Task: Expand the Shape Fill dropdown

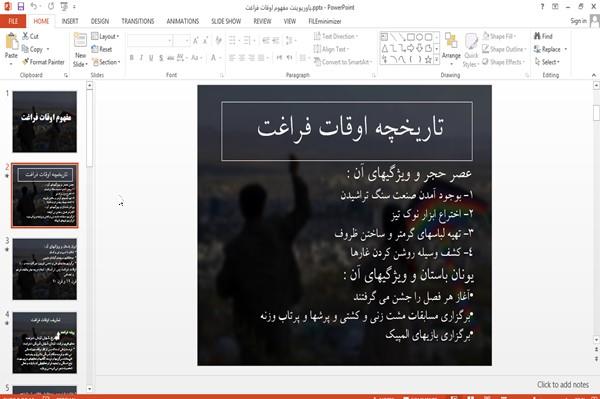Action: click(499, 36)
